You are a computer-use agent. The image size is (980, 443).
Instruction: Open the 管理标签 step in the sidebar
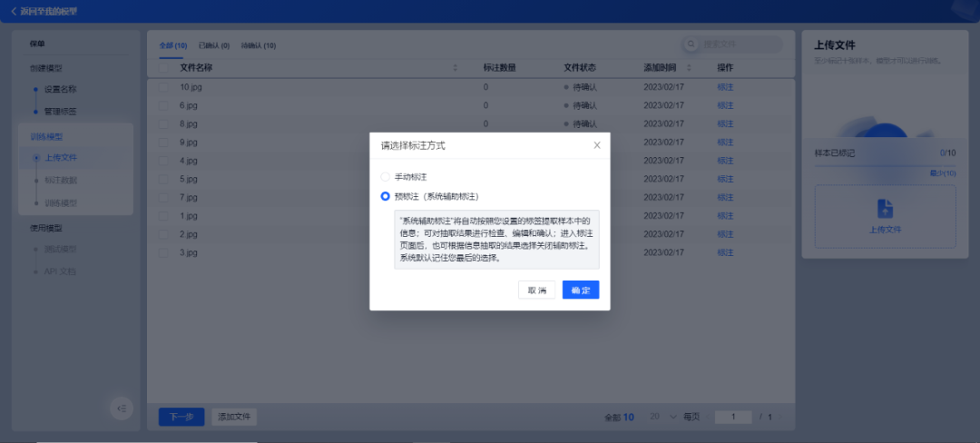[61, 112]
